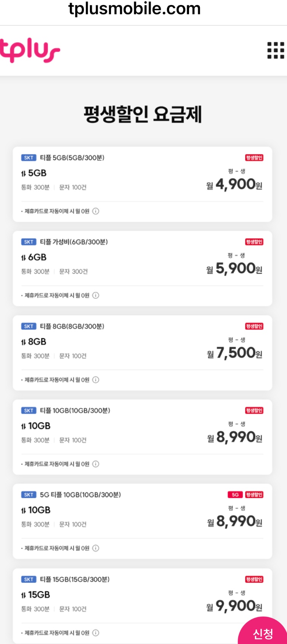This screenshot has height=644, width=287.
Task: Tap info icon on 티플 가성비 6GB card
Action: [96, 295]
